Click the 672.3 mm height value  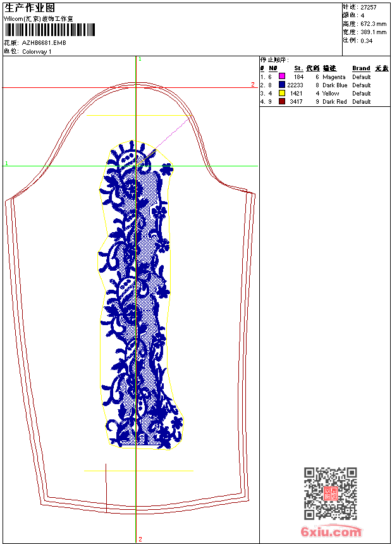373,23
